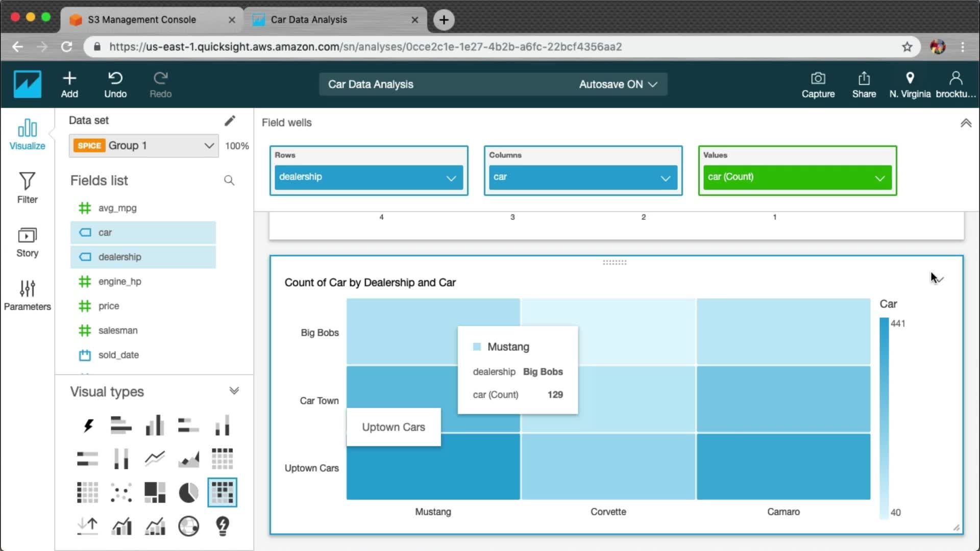Search the fields list with magnifier icon
This screenshot has width=980, height=551.
pos(229,181)
